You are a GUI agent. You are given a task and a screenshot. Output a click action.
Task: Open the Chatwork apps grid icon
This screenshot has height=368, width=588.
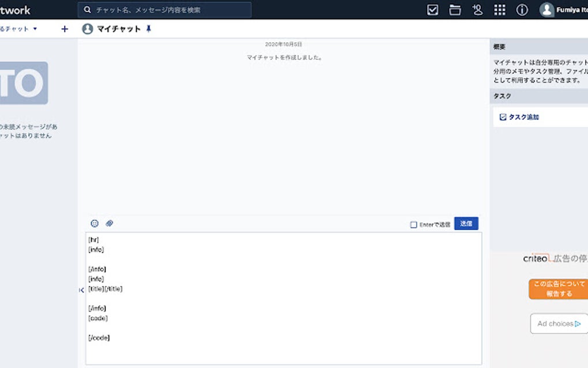pyautogui.click(x=499, y=10)
